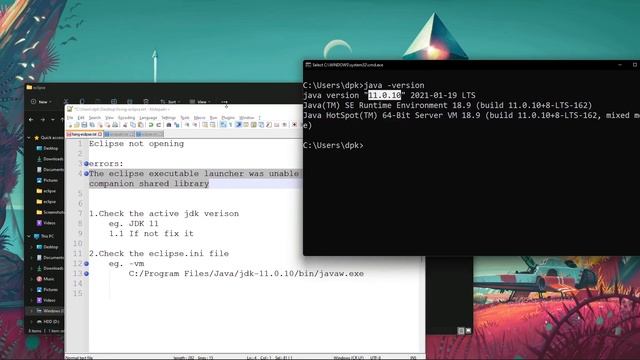Collapse This PC in File Explorer sidebar

click(x=29, y=236)
